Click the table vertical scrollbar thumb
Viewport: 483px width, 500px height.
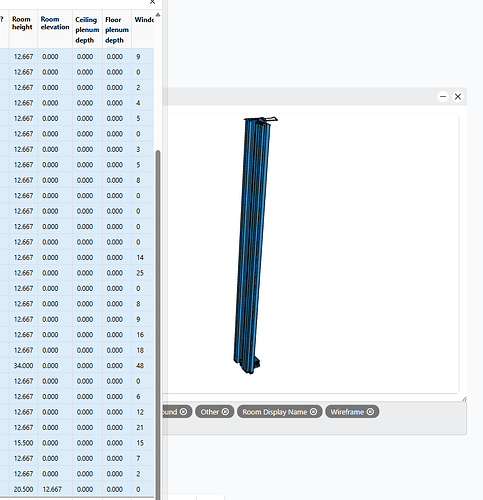tap(158, 325)
